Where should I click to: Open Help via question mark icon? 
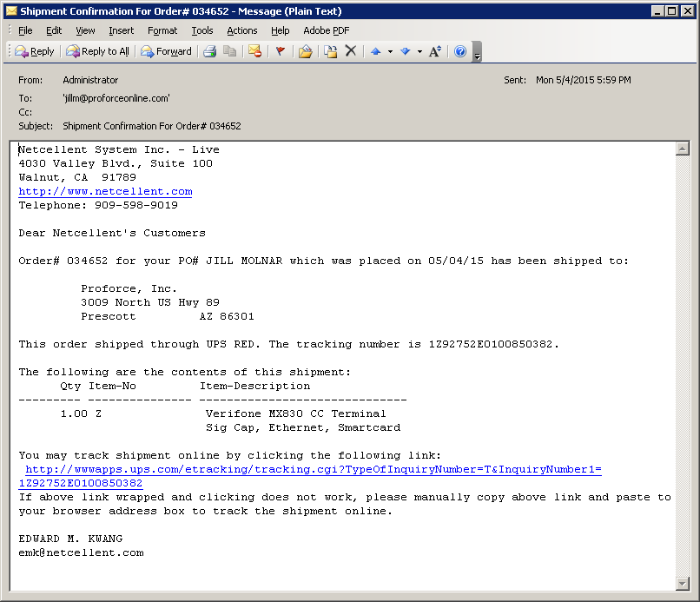click(460, 51)
